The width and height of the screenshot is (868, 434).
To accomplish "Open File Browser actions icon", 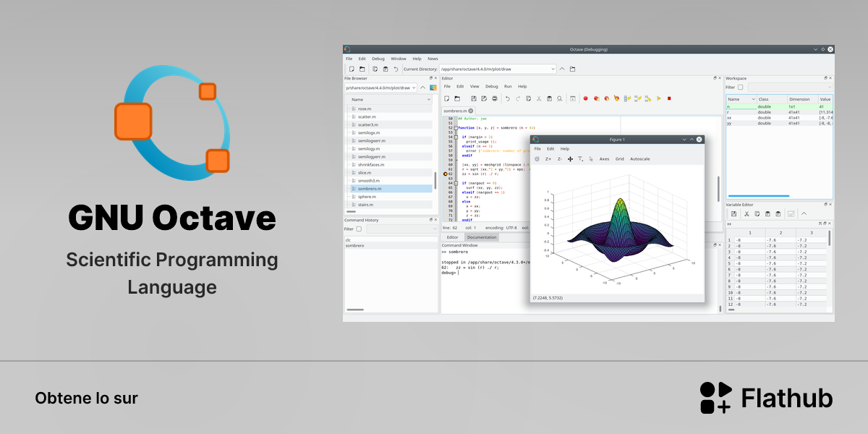I will tap(433, 88).
